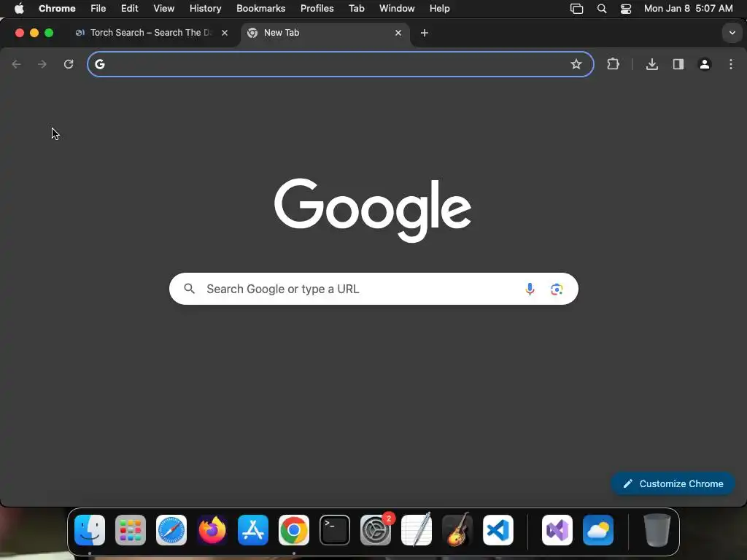Open a new tab with the plus button
This screenshot has height=560, width=747.
click(x=425, y=33)
